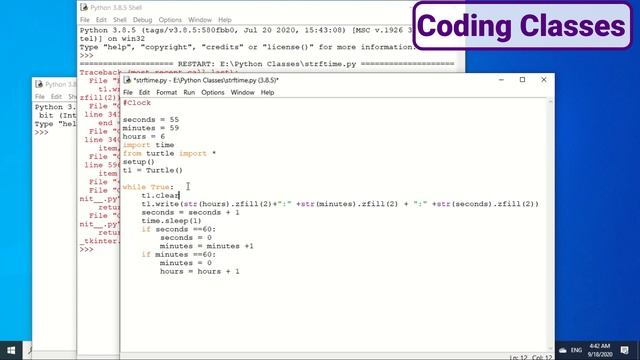Click the Python 3.8.5 Shell title icon

[84, 7]
